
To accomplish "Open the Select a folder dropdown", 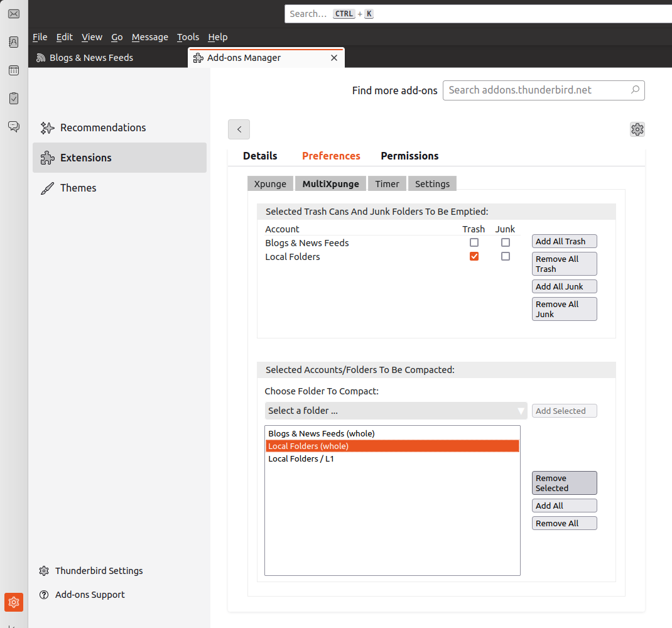I will click(396, 411).
